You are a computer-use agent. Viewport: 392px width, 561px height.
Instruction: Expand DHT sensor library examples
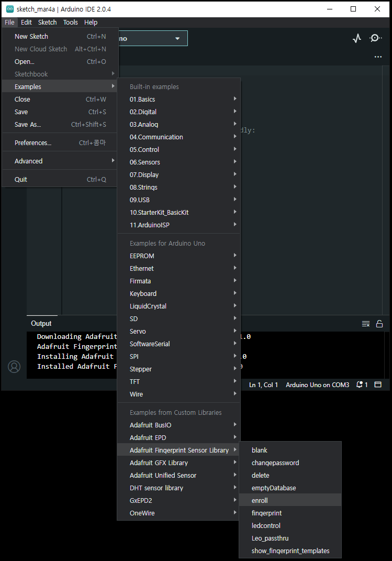178,488
